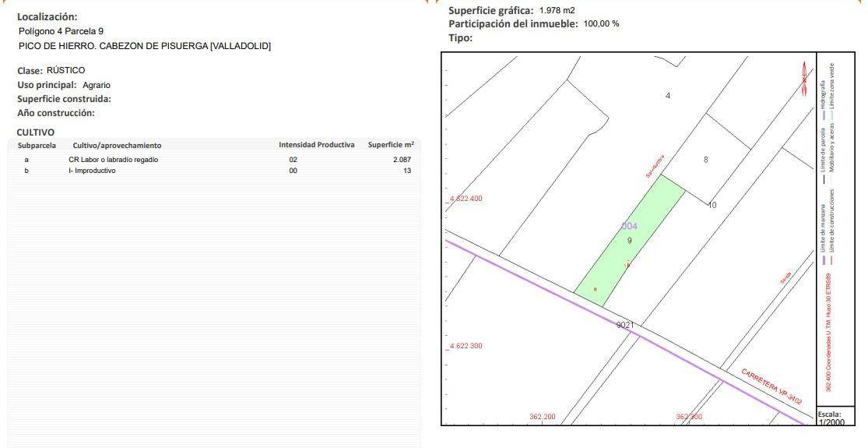Viewport: 868px width, 448px height.
Task: Click the 'Superficie m²' column header
Action: coord(391,145)
